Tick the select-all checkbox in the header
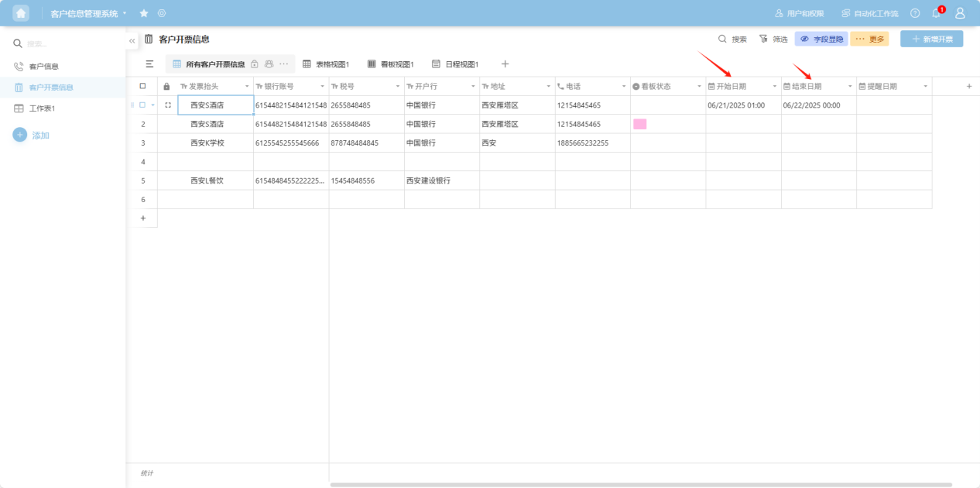This screenshot has height=488, width=980. 142,86
